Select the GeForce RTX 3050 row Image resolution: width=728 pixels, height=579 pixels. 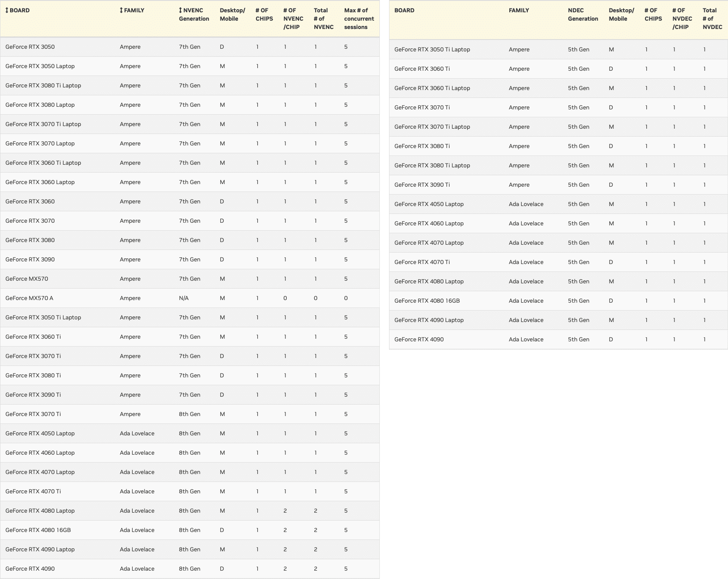(x=190, y=47)
